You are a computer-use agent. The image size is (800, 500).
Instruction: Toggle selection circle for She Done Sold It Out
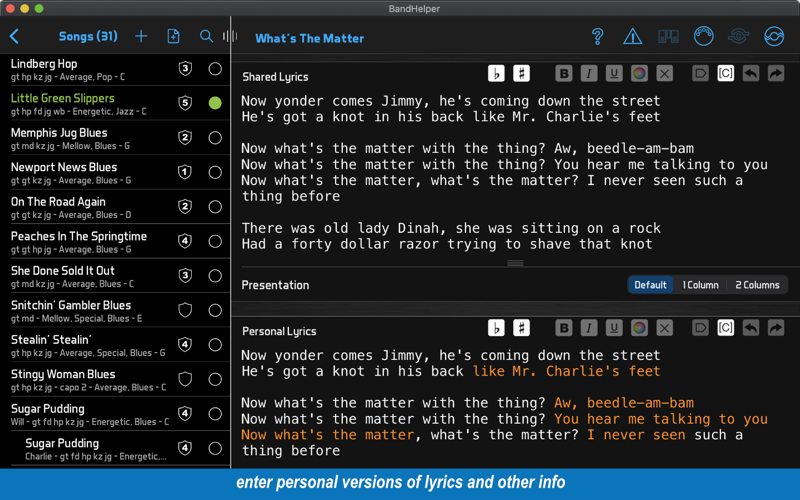(215, 276)
